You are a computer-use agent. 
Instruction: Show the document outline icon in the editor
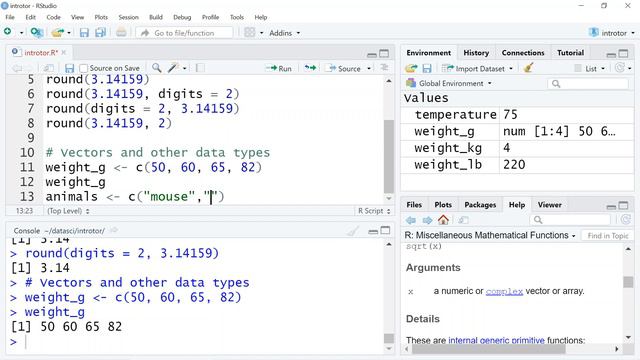coord(384,68)
